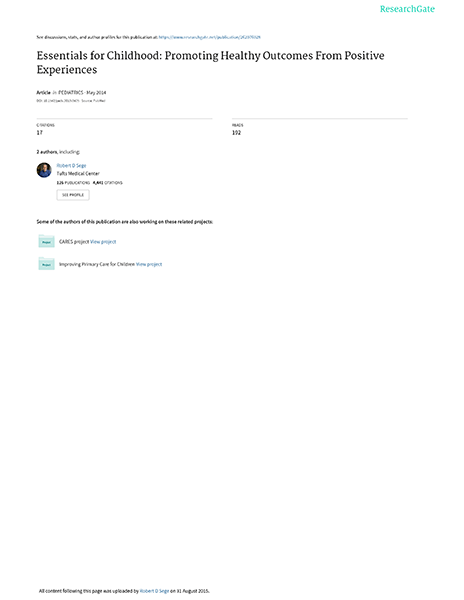This screenshot has width=464, height=600.
Task: Click the ResearchGate logo
Action: coord(407,9)
